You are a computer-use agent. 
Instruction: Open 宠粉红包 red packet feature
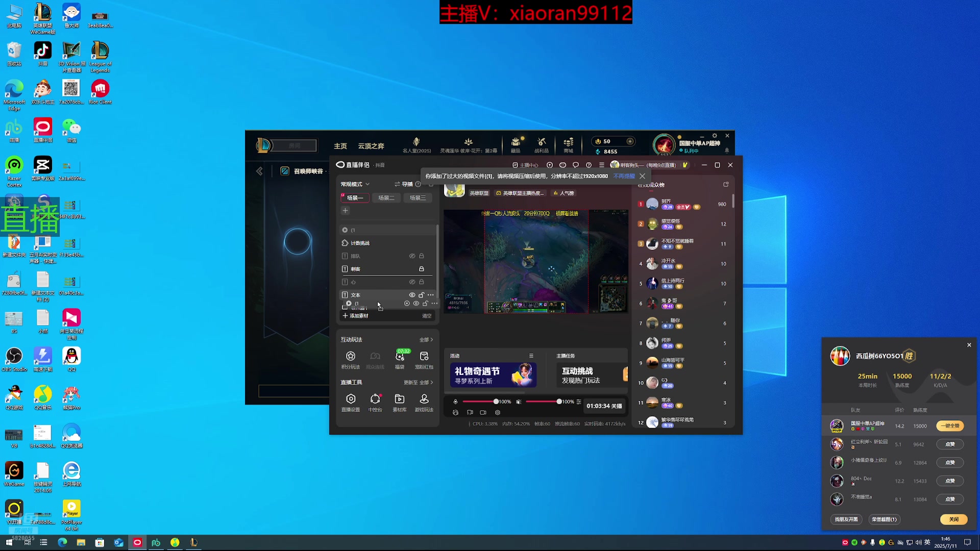[x=424, y=360]
